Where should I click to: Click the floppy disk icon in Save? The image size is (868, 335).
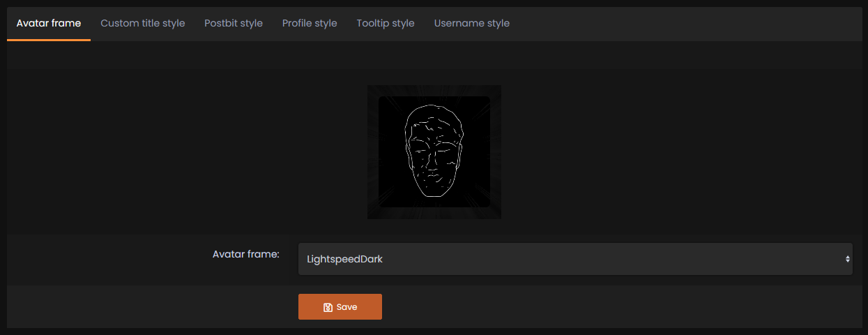click(x=328, y=307)
